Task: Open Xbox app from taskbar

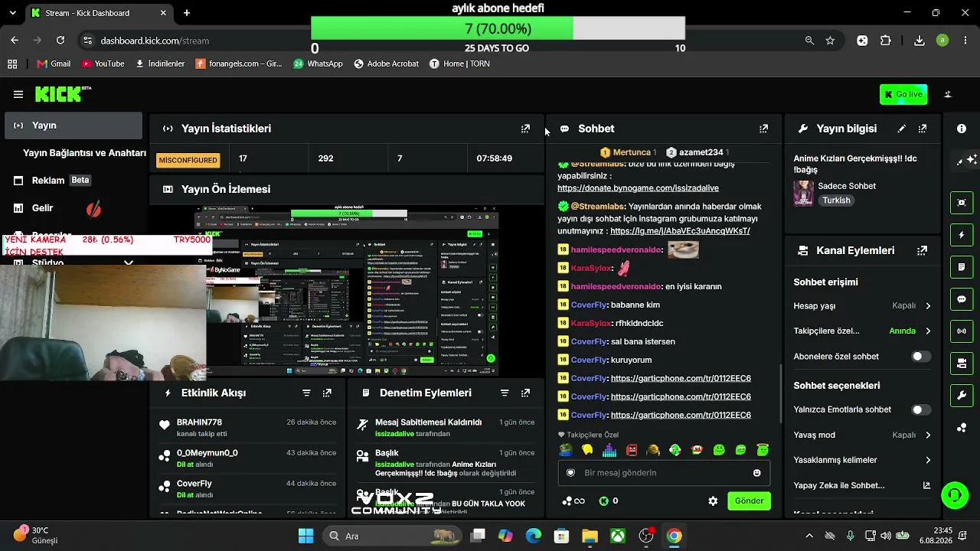Action: click(618, 536)
